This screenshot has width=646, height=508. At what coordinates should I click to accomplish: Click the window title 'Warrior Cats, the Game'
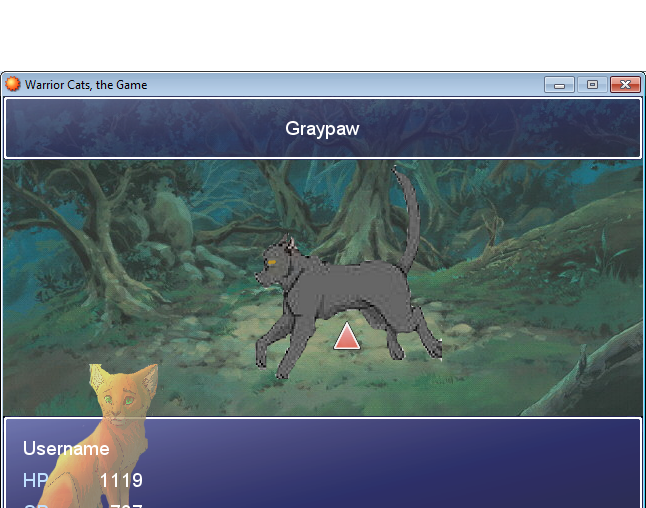pos(86,85)
